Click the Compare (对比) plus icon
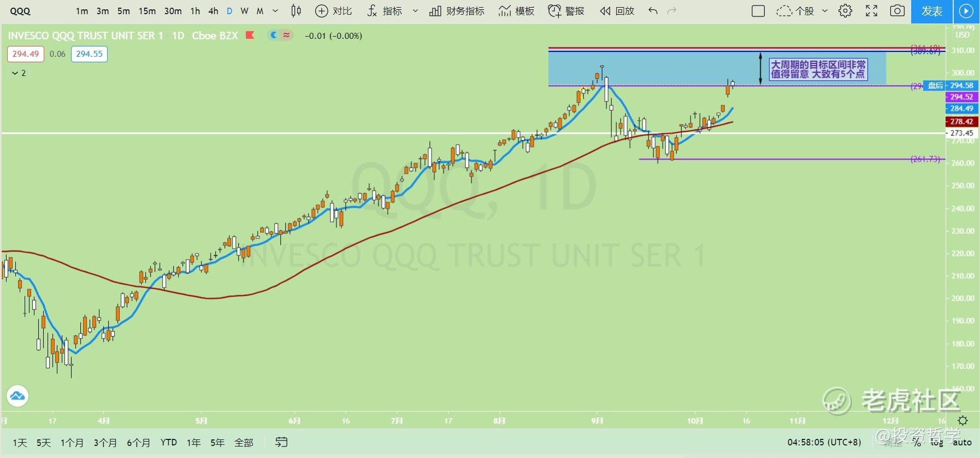 (322, 11)
